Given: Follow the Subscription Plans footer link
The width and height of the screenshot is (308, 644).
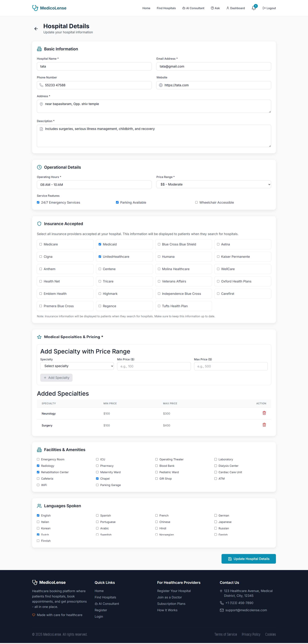Looking at the screenshot, I should [171, 604].
